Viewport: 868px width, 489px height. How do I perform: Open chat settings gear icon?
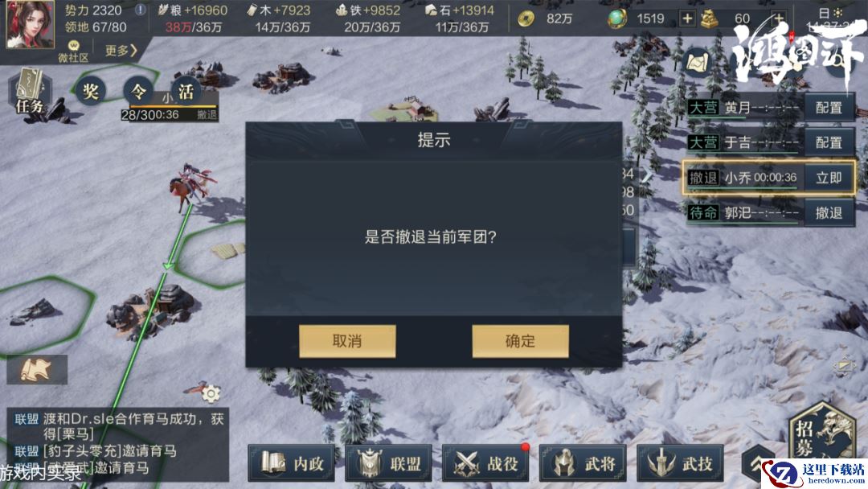click(x=211, y=394)
